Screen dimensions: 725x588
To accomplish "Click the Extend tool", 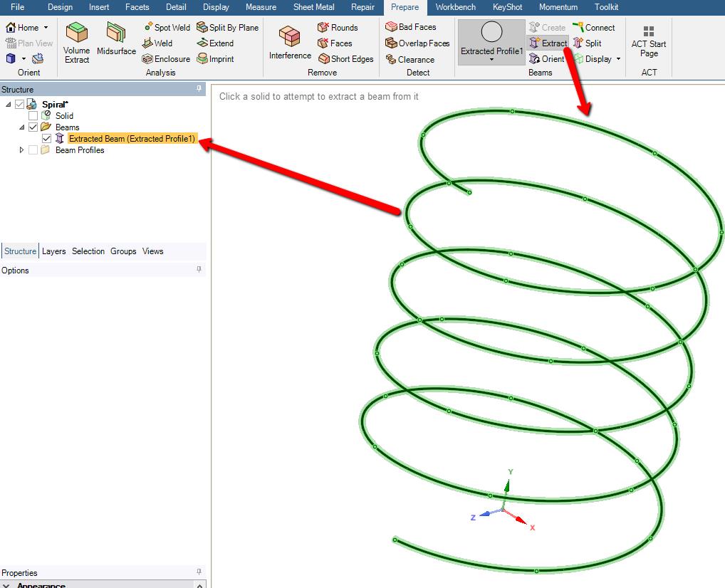I will 215,43.
